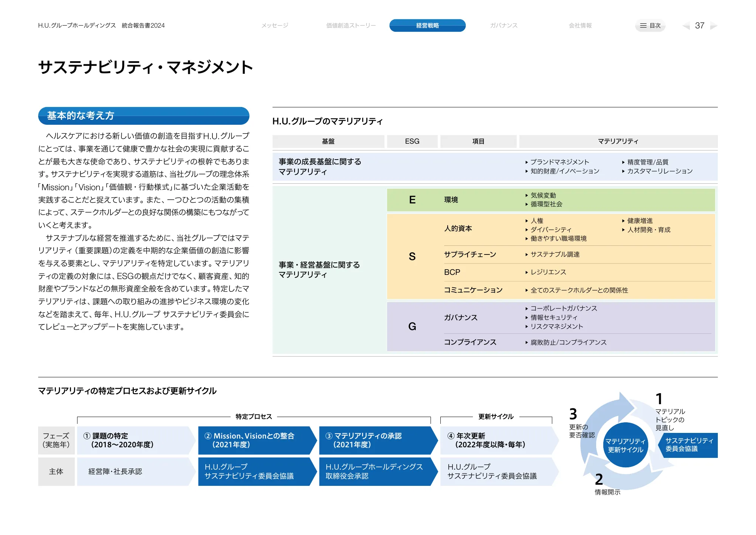Click the 項目 column header
This screenshot has width=756, height=535.
point(478,141)
